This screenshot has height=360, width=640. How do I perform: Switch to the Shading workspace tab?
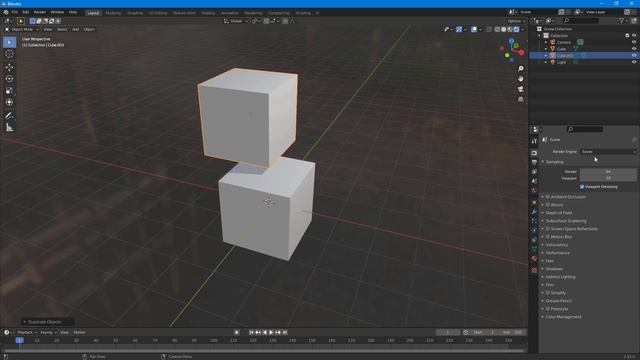(x=208, y=13)
